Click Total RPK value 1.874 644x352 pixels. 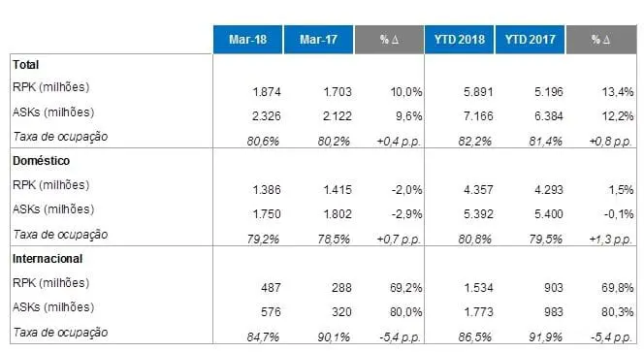[x=267, y=91]
